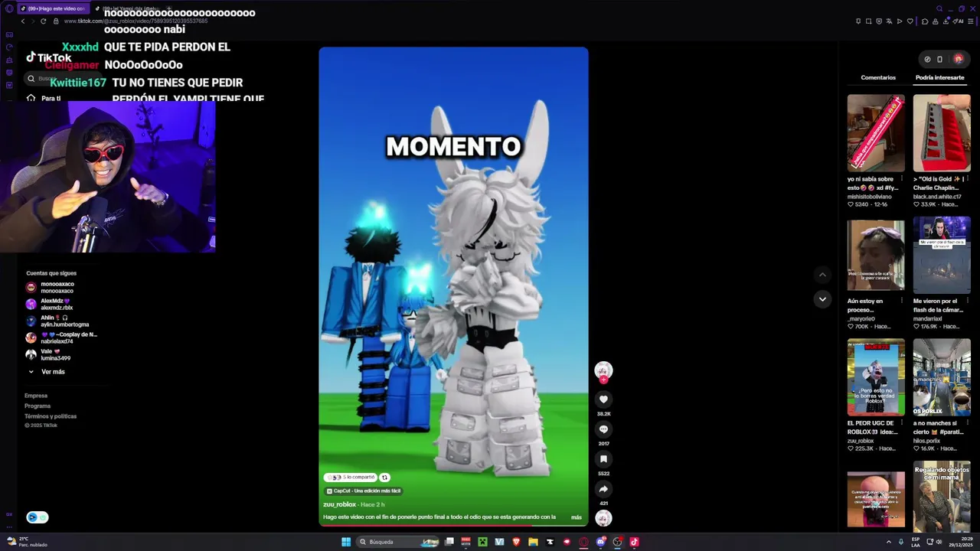Open zuu_roblox creator profile link
Screen dimensions: 980x551
pyautogui.click(x=339, y=505)
